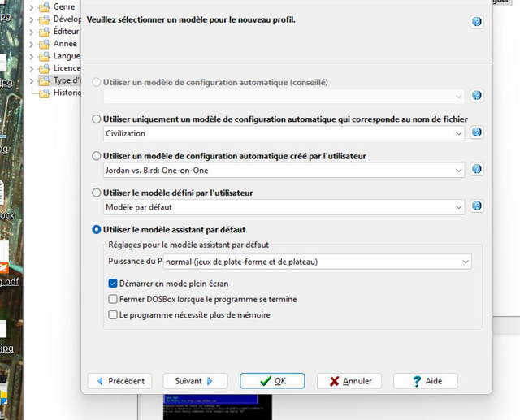Click help icon beside Jordan vs. Bird dropdown
This screenshot has width=520, height=420.
click(477, 169)
